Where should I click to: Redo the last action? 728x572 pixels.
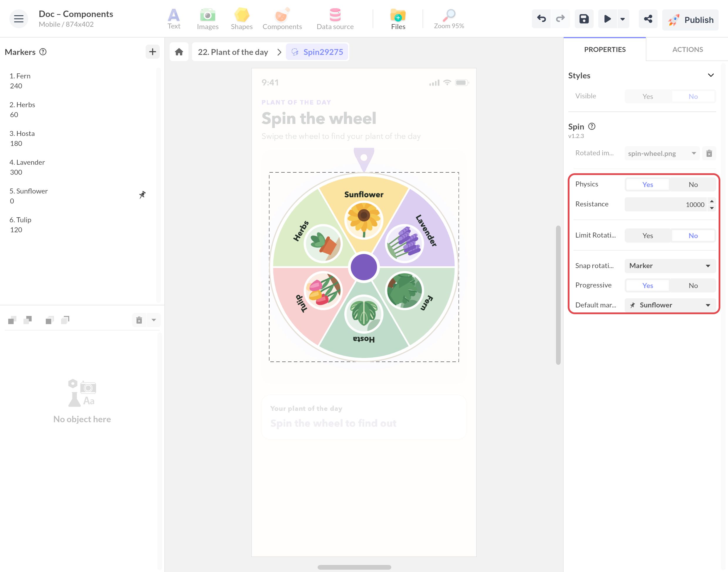click(560, 19)
